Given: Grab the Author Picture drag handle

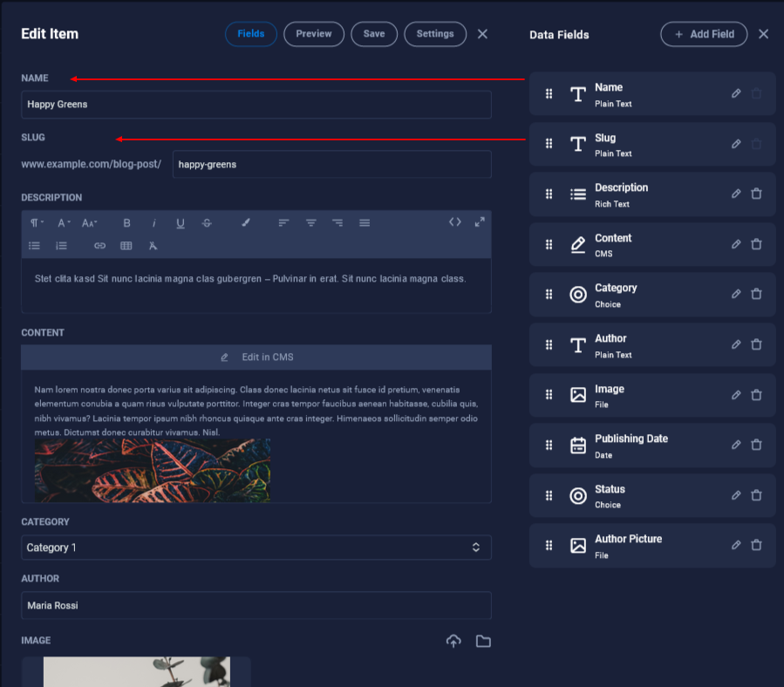Looking at the screenshot, I should tap(549, 546).
